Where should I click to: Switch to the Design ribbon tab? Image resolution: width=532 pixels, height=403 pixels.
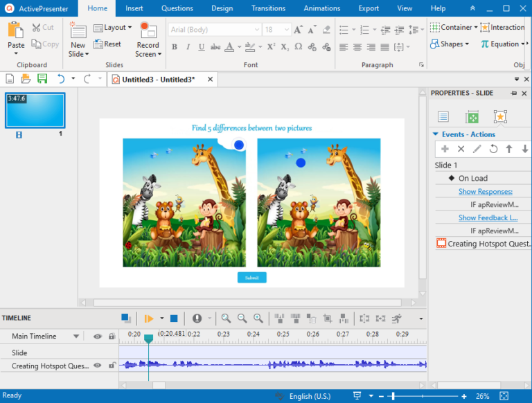point(222,8)
